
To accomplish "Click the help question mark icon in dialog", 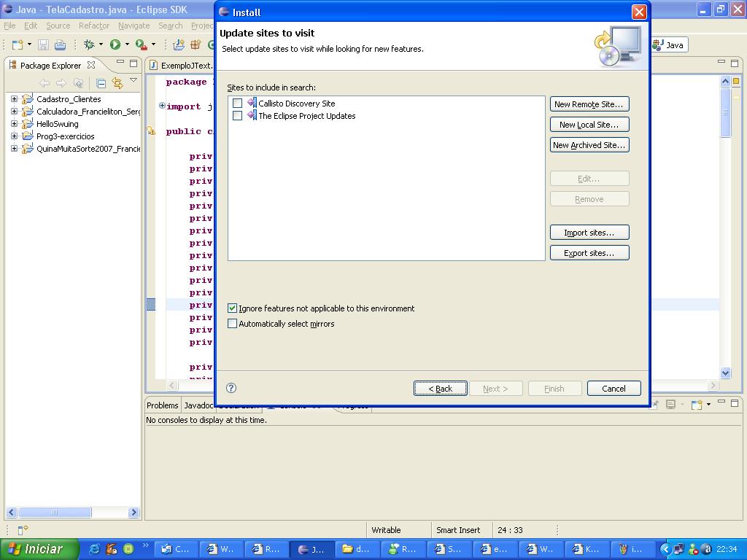I will tap(231, 388).
